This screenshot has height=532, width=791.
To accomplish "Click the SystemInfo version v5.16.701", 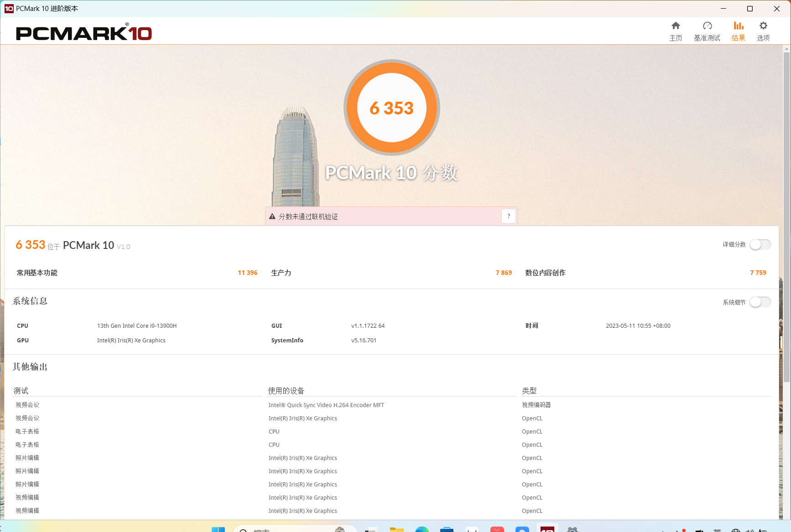I will 364,341.
